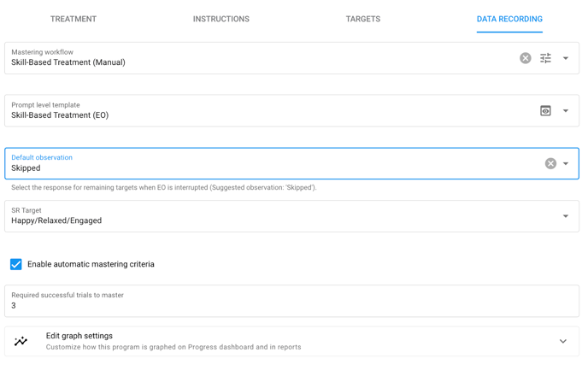Click the Enable automatic mastering criteria label
Screen dimensions: 588x370
coord(91,264)
